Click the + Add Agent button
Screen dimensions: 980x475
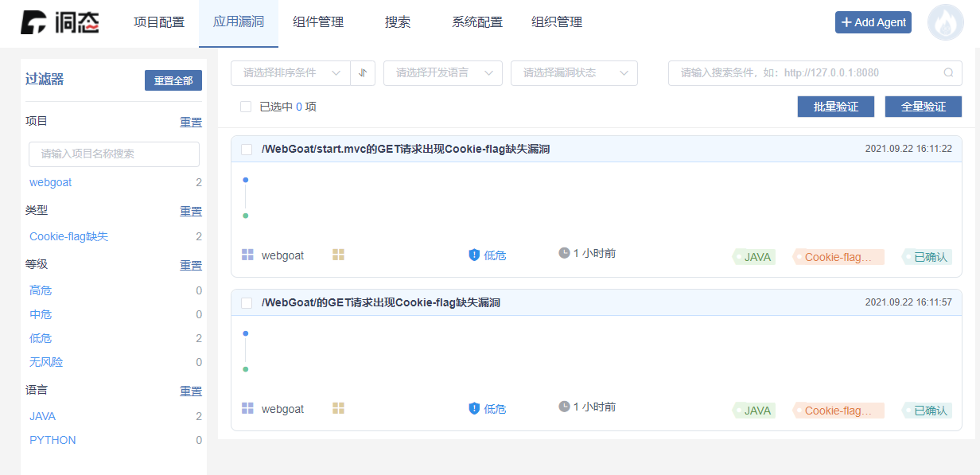click(873, 21)
